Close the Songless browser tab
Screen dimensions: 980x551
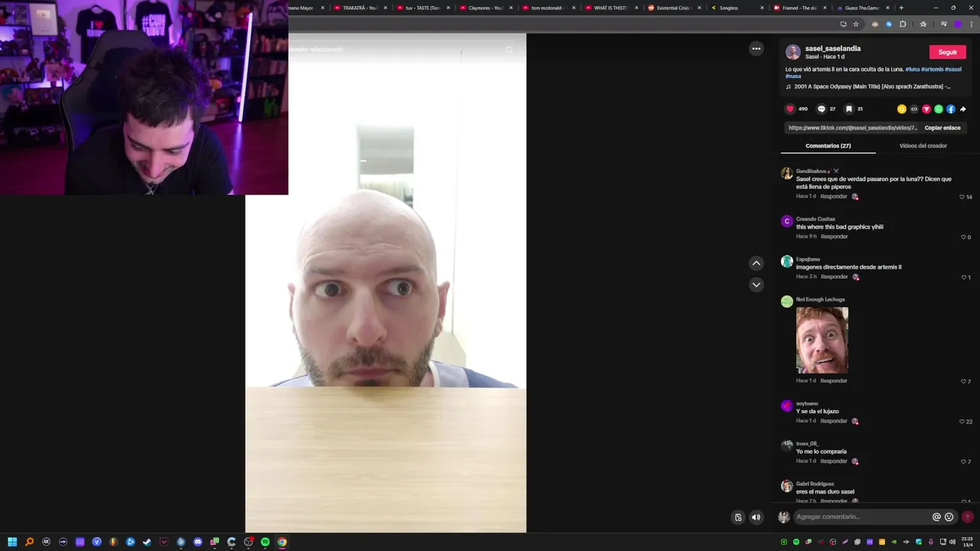point(762,8)
